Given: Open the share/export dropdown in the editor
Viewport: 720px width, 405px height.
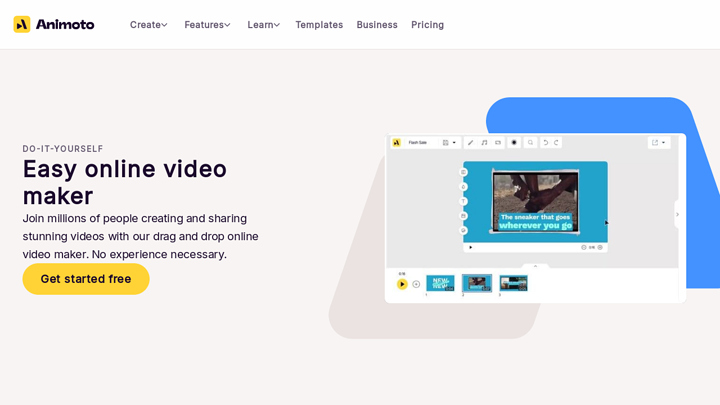Looking at the screenshot, I should [658, 143].
